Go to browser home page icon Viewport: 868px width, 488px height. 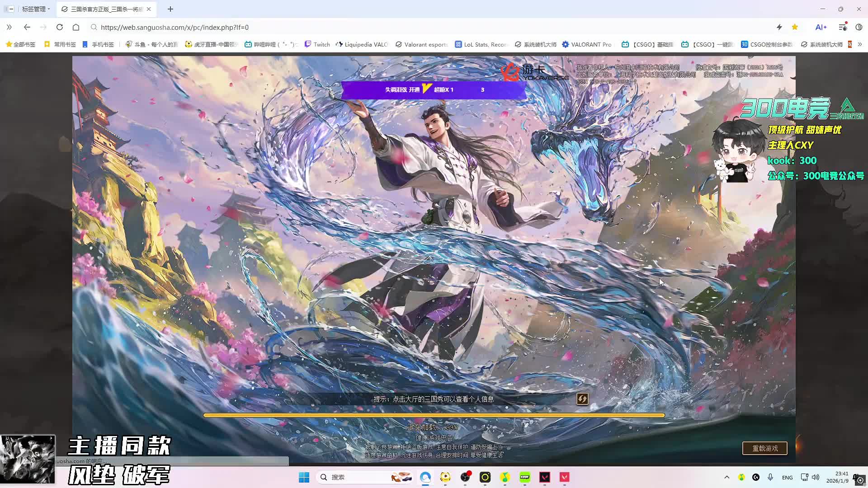click(76, 27)
